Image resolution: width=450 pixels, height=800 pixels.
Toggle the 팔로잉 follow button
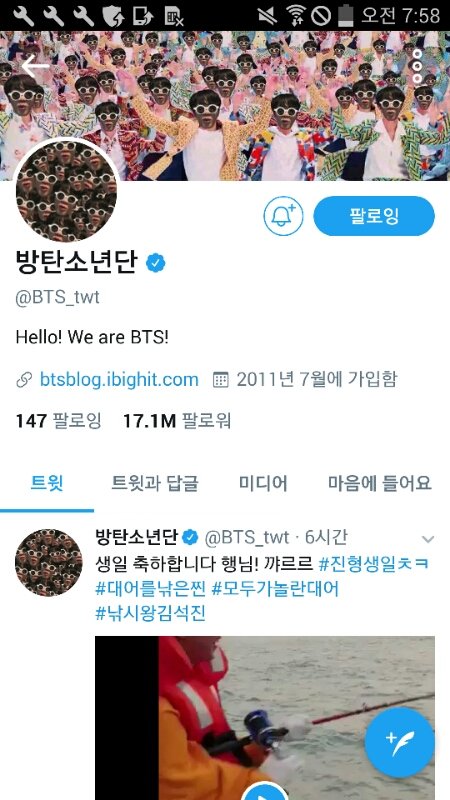(x=374, y=216)
